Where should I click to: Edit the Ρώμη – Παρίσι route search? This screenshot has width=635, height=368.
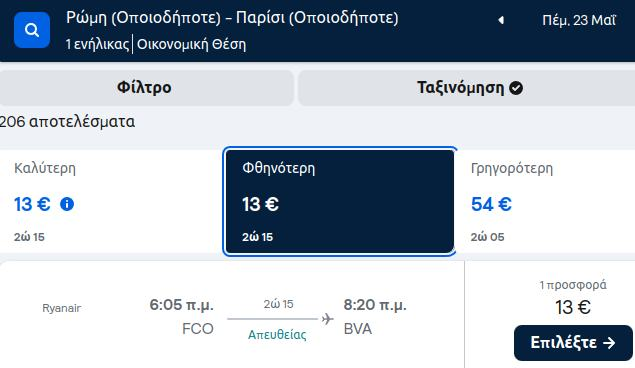(232, 18)
